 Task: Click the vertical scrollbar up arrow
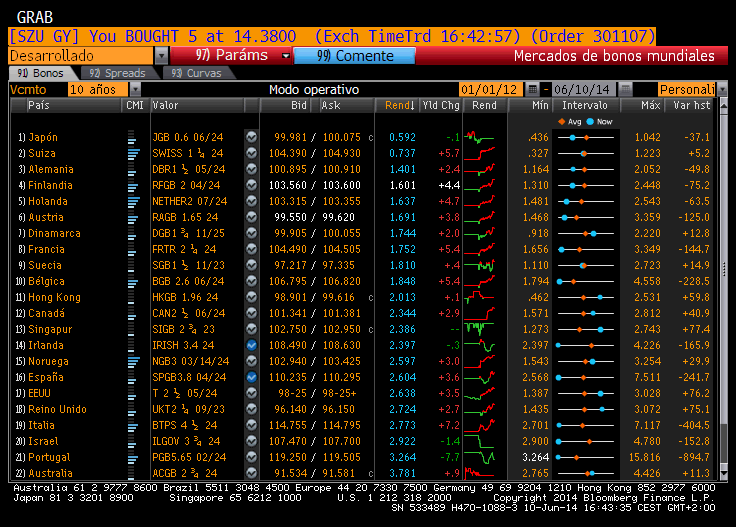click(x=723, y=106)
